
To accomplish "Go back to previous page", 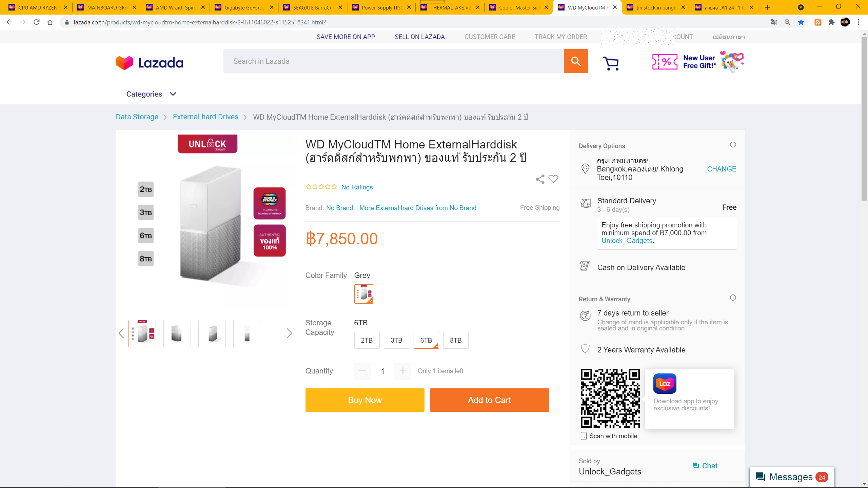I will pos(9,22).
